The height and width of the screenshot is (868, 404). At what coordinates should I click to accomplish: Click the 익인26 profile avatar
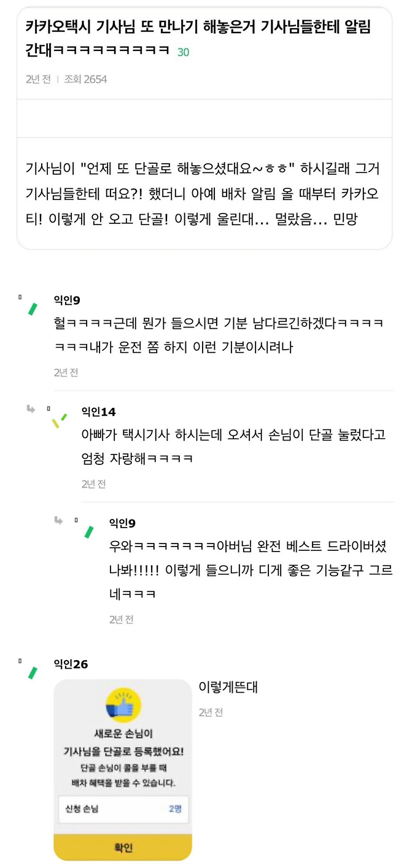click(x=32, y=672)
